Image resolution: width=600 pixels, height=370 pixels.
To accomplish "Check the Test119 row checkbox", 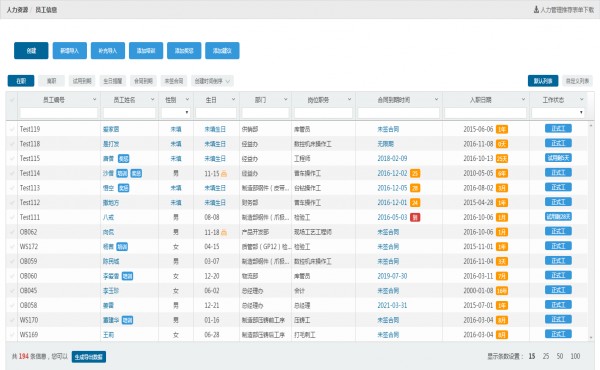I will click(12, 129).
